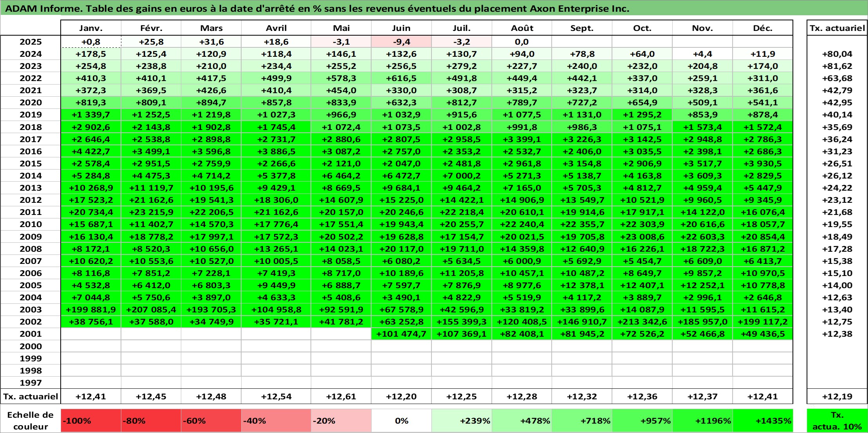Select the '+12,19' overall actuarial rate

click(x=837, y=397)
